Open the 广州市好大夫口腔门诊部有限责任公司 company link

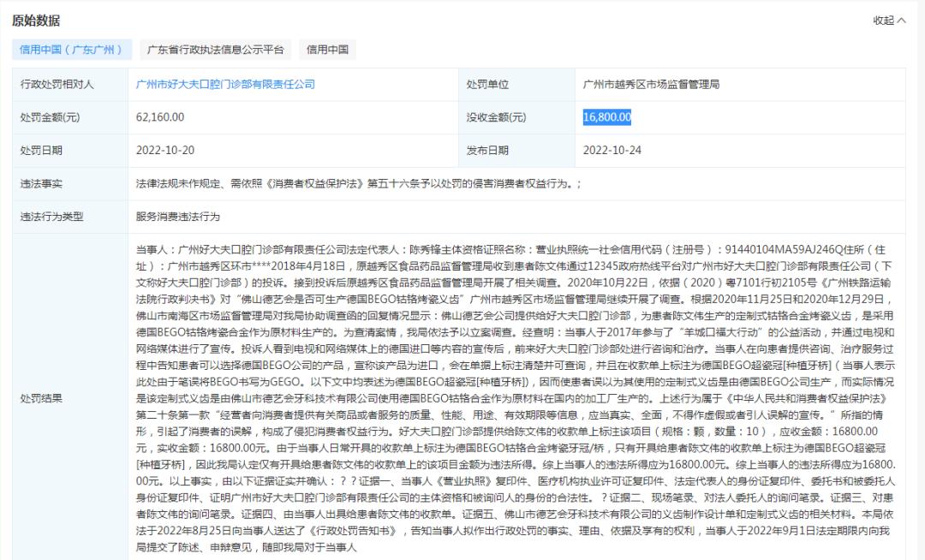[225, 85]
